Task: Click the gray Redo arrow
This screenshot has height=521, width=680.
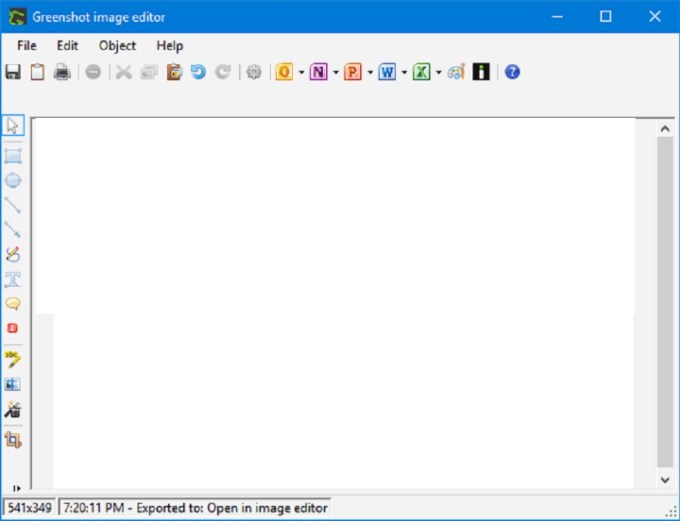Action: click(223, 72)
